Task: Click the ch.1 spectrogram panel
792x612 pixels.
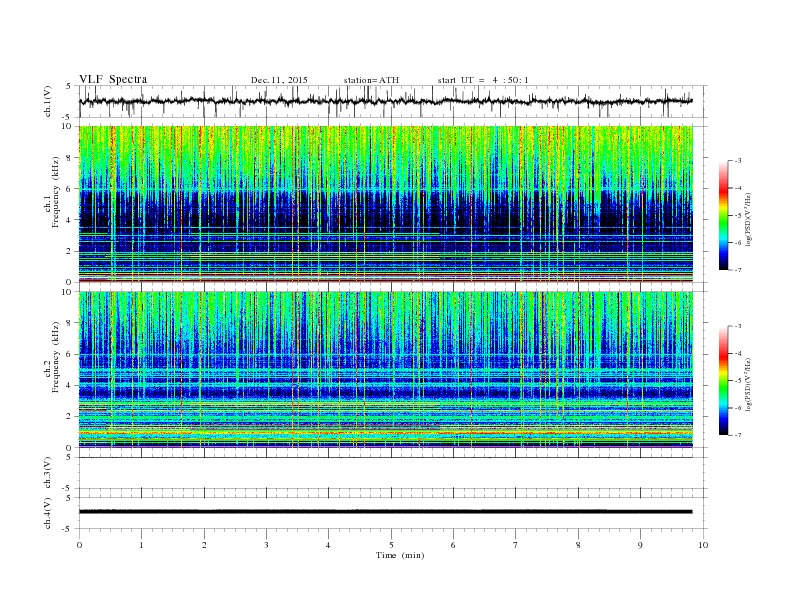Action: (x=386, y=204)
